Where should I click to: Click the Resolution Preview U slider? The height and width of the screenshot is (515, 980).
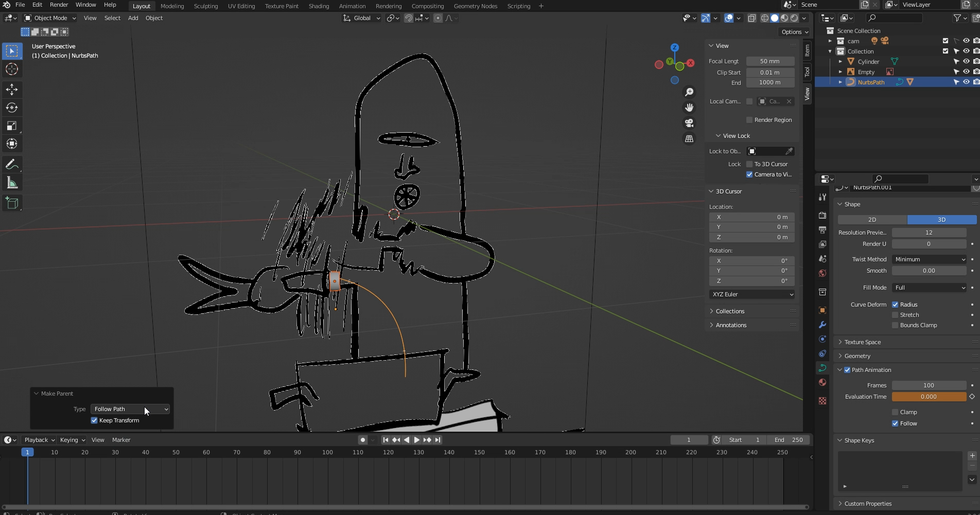(929, 233)
